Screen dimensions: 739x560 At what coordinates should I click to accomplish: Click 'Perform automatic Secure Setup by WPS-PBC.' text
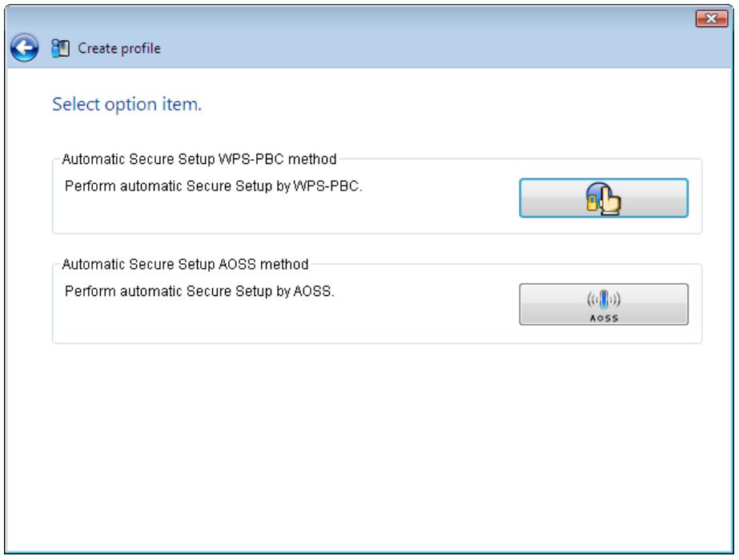click(213, 186)
